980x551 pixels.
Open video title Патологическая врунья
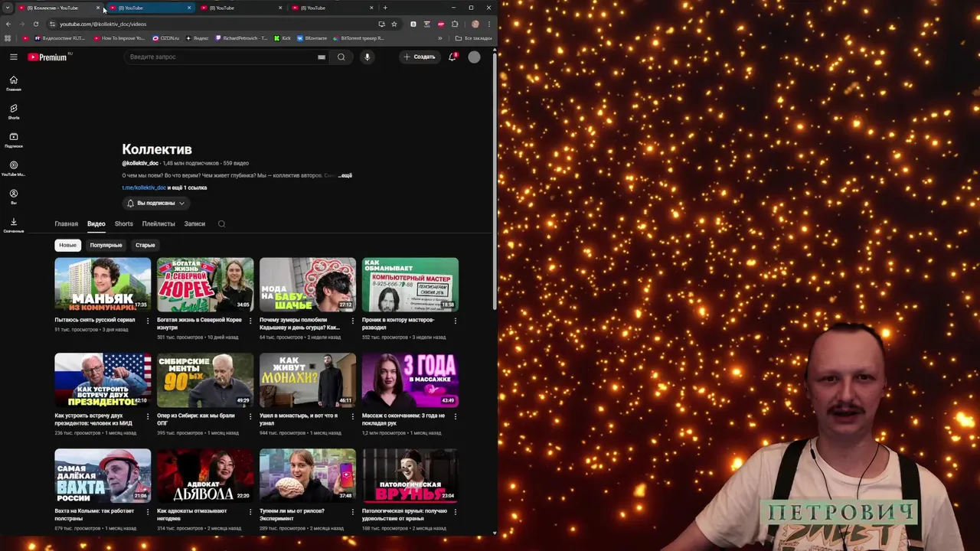(404, 514)
